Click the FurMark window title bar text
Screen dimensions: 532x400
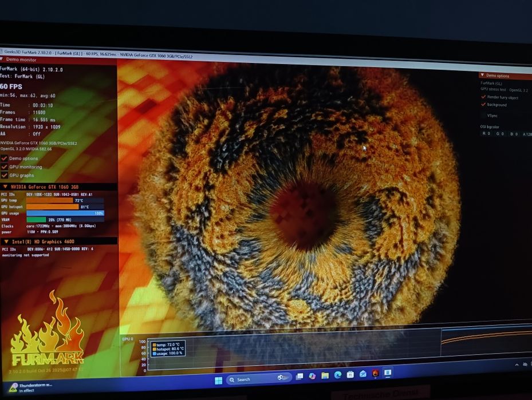tap(98, 54)
